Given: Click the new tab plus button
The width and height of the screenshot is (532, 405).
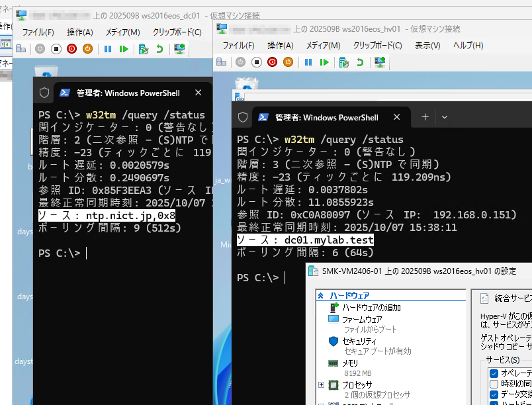Looking at the screenshot, I should (x=424, y=116).
